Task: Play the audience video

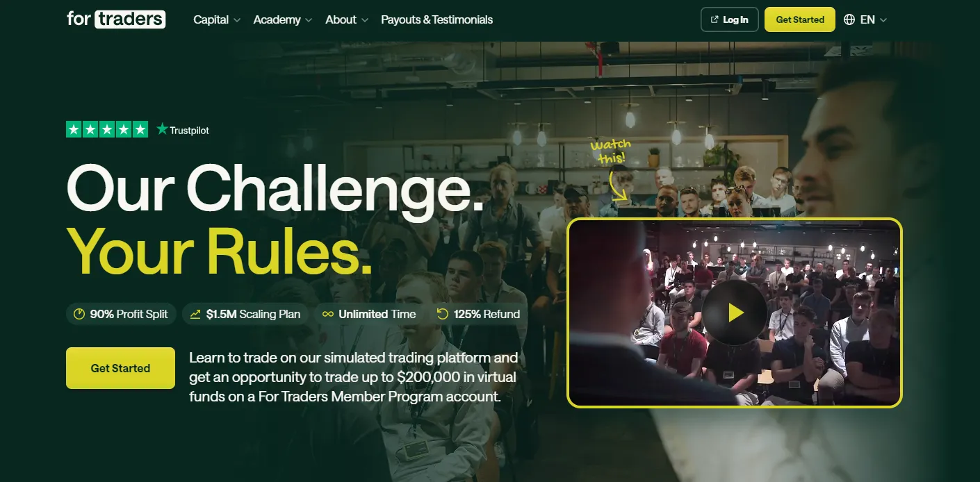Action: pyautogui.click(x=735, y=313)
